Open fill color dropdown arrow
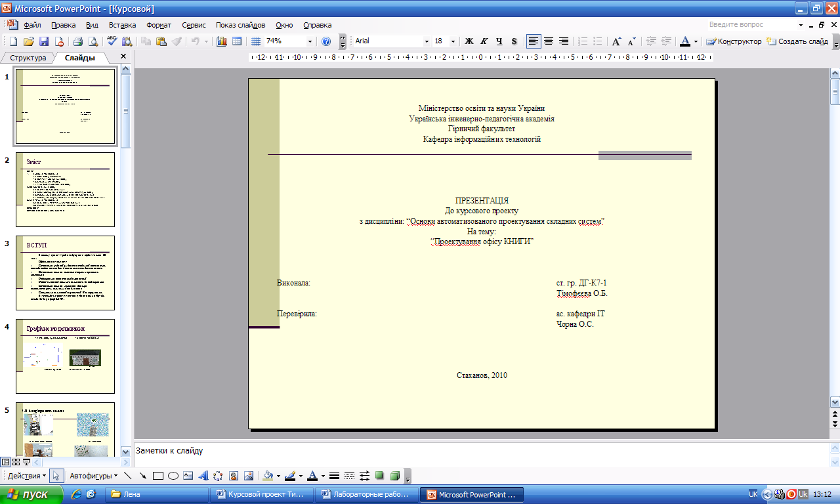The height and width of the screenshot is (504, 840). pos(278,476)
